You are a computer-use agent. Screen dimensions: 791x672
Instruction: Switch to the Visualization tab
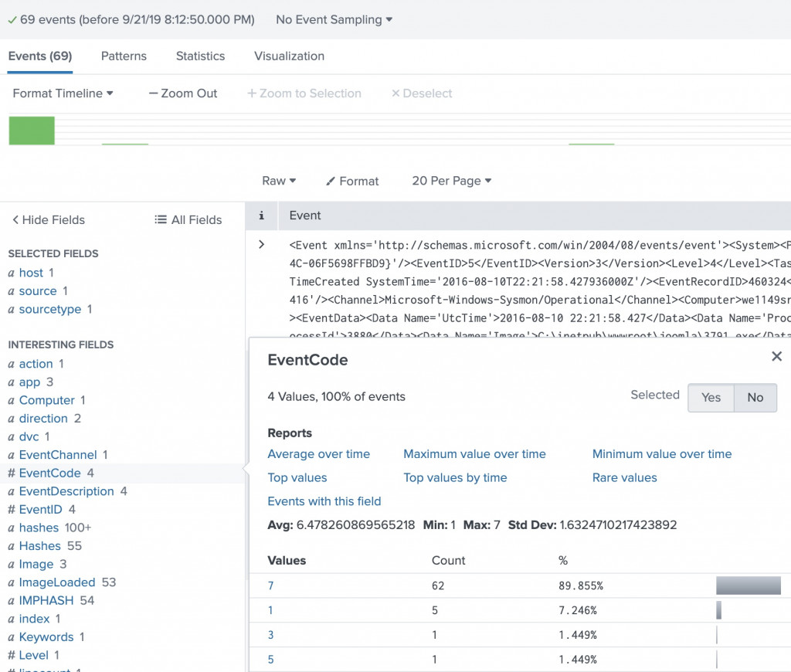click(289, 56)
